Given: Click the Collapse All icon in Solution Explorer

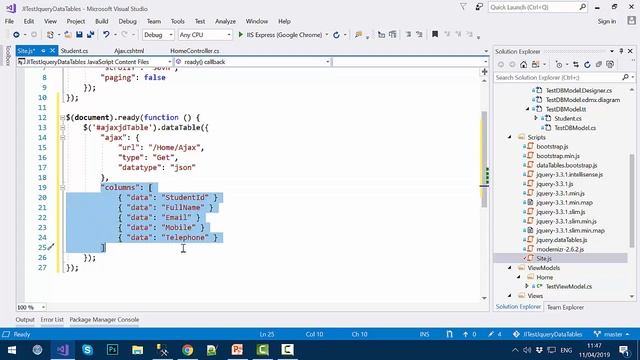Looking at the screenshot, I should point(598,64).
